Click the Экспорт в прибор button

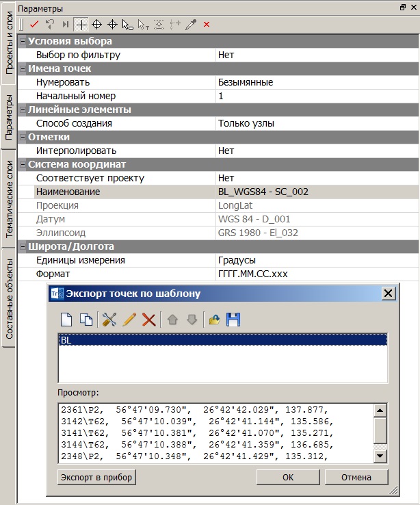[x=96, y=477]
